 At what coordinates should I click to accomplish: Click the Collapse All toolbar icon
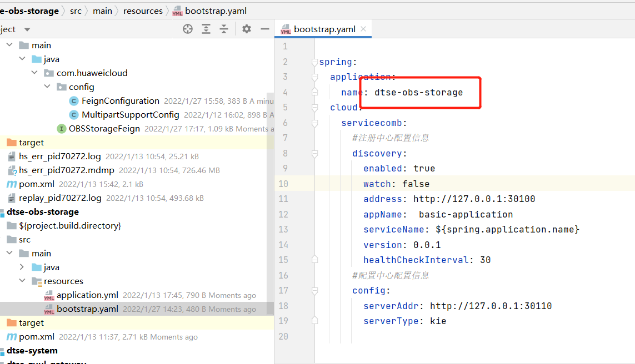pyautogui.click(x=224, y=29)
